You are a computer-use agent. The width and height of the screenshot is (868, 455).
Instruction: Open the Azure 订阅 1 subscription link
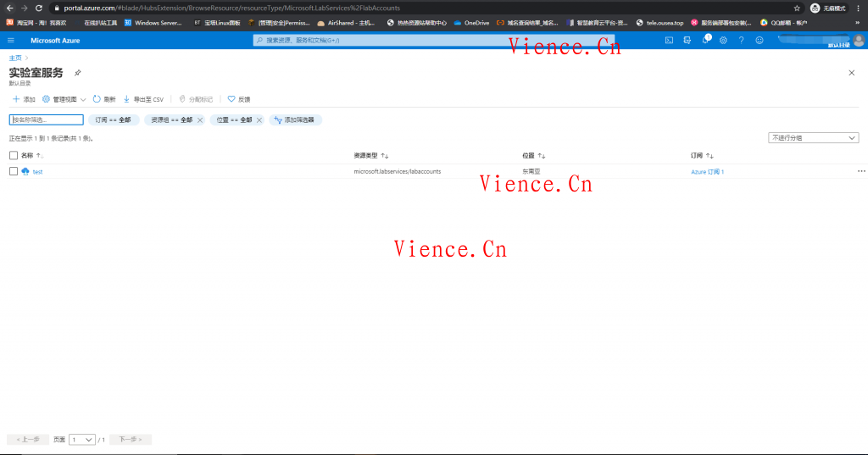pos(707,171)
